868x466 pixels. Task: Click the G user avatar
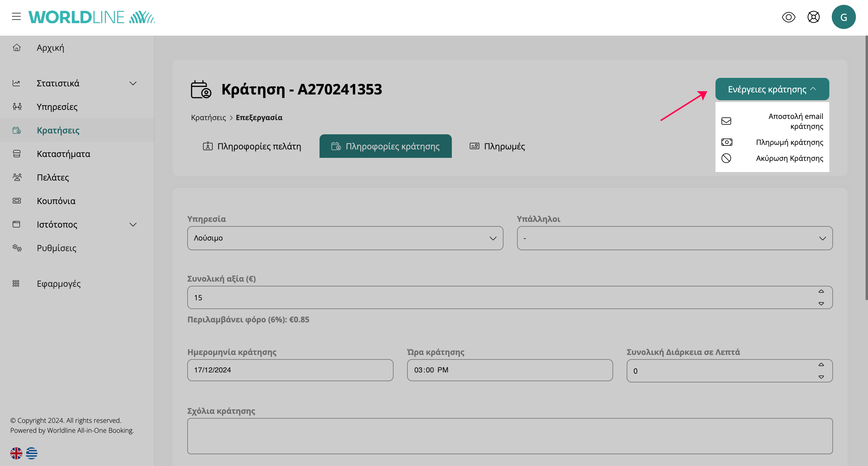844,17
